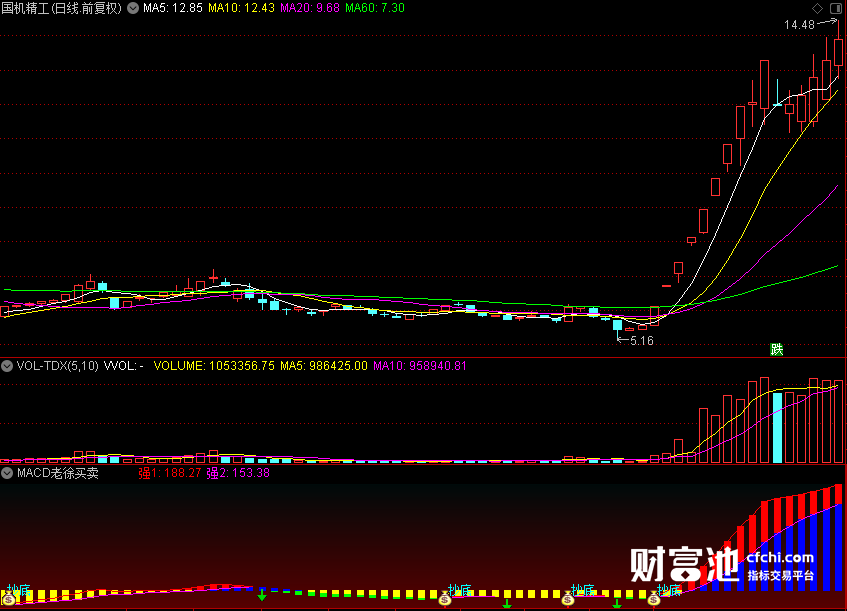Click the third 抄底 label from left

point(583,589)
